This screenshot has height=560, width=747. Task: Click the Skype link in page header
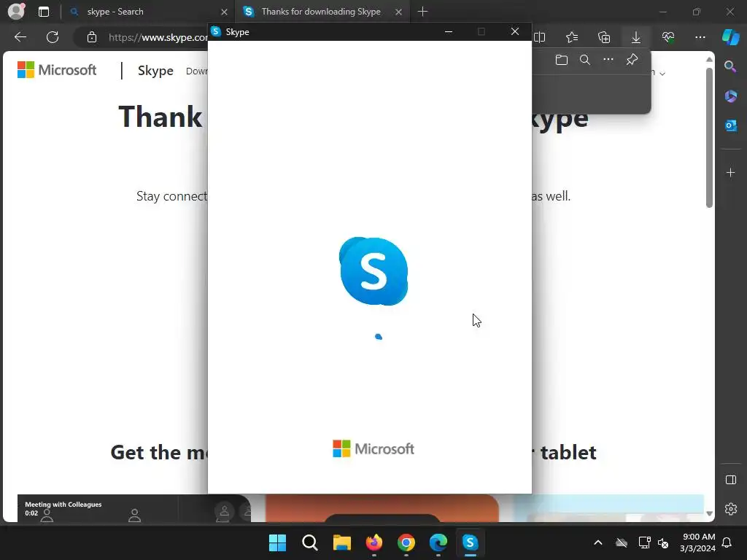pyautogui.click(x=156, y=71)
